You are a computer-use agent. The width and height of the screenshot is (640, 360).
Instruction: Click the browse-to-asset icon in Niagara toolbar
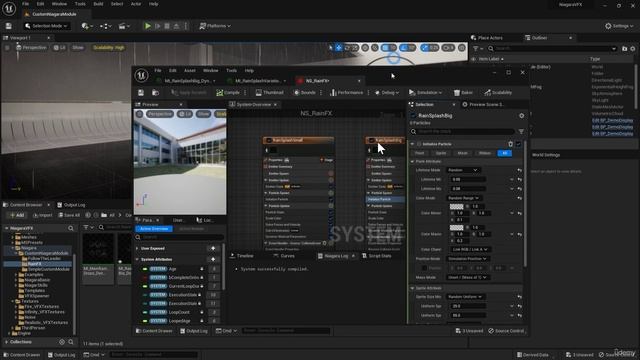[x=156, y=93]
